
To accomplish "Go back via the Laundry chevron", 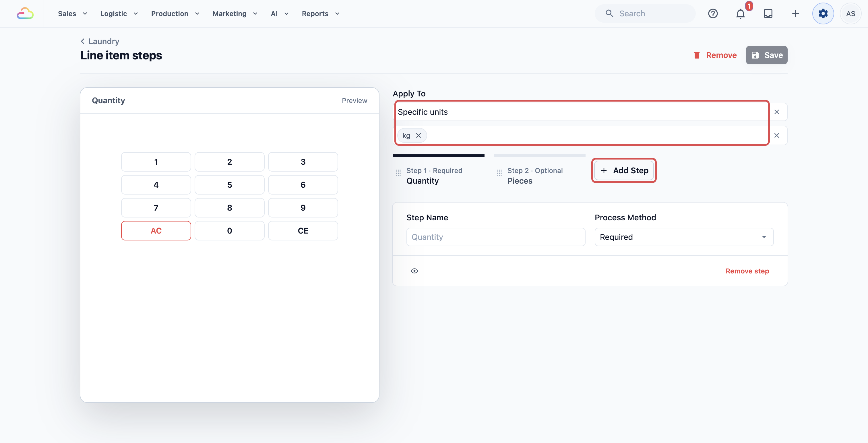I will [x=83, y=41].
